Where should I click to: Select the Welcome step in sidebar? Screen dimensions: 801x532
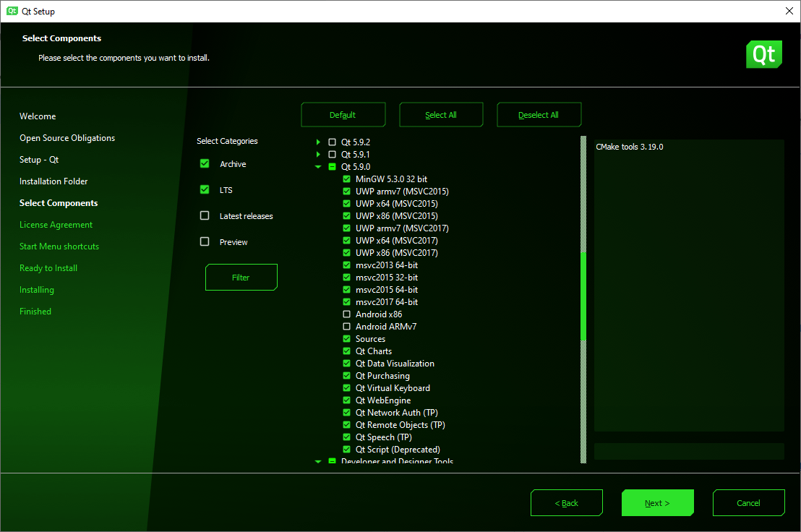pyautogui.click(x=38, y=116)
